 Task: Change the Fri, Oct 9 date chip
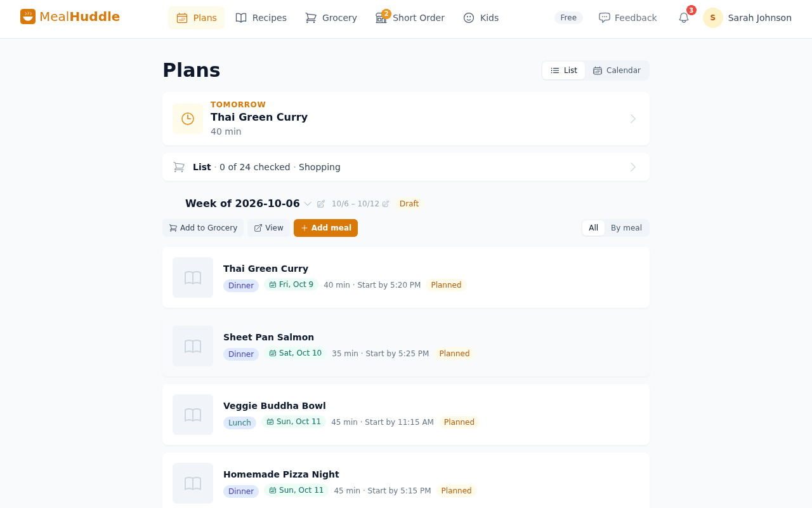point(291,284)
